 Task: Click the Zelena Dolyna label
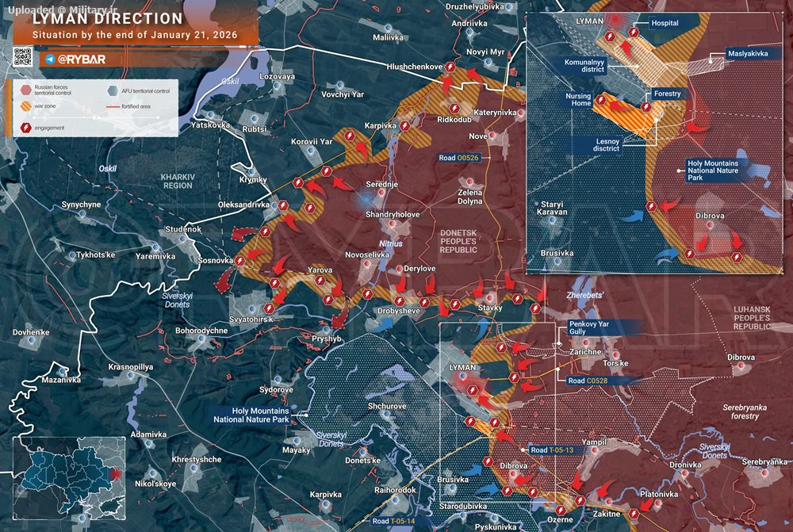pos(469,197)
